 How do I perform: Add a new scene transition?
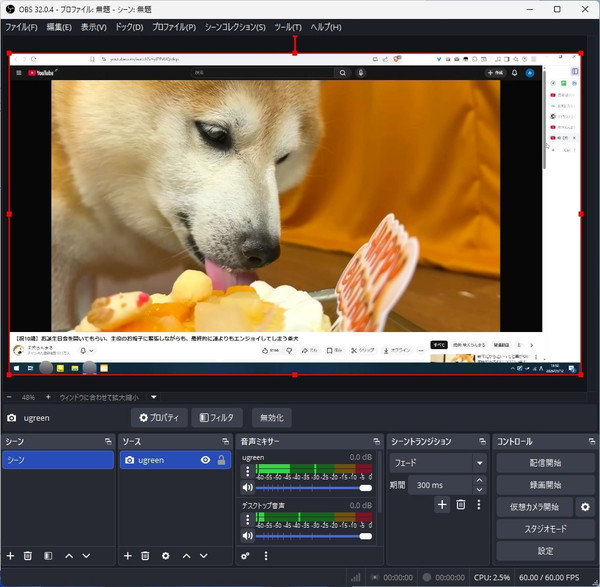[442, 505]
